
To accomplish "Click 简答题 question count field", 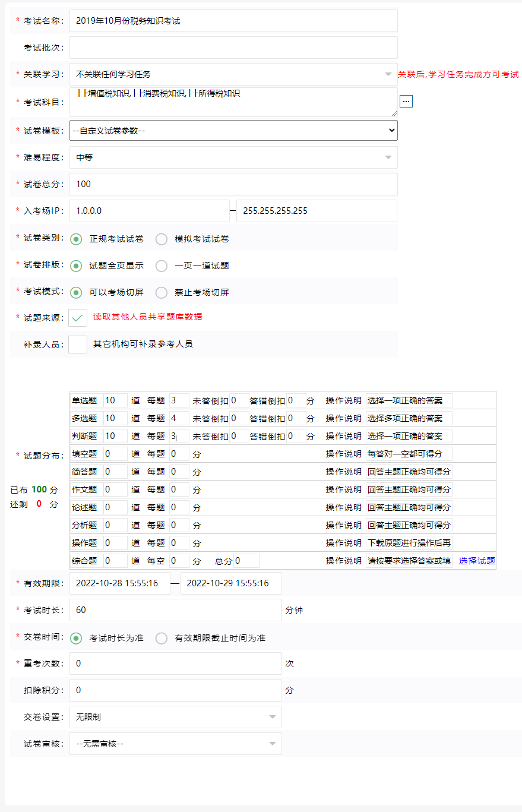I will 115,472.
